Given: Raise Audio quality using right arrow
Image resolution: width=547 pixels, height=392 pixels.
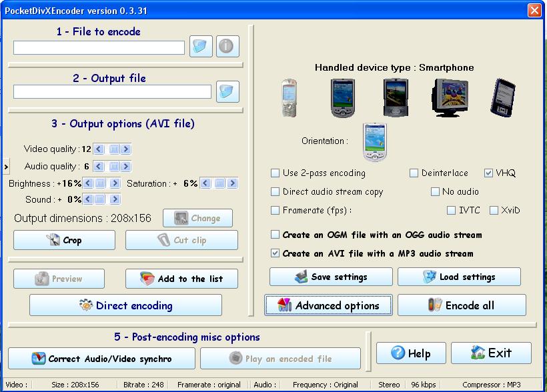Looking at the screenshot, I should (126, 167).
